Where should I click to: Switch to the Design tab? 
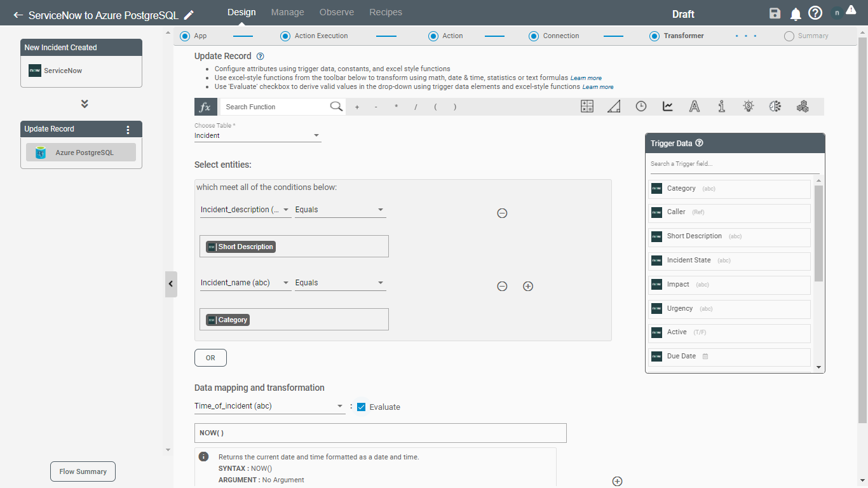241,12
